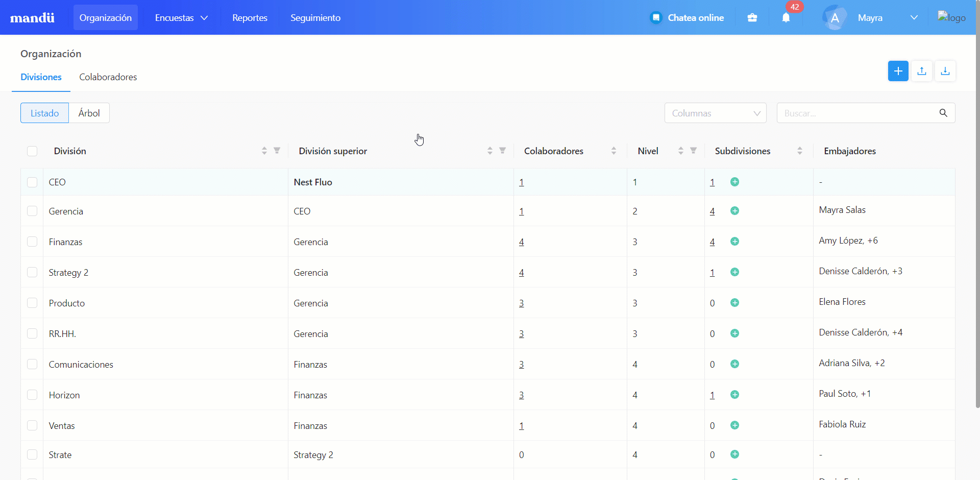Click the mandü logo
980x480 pixels.
(x=32, y=18)
